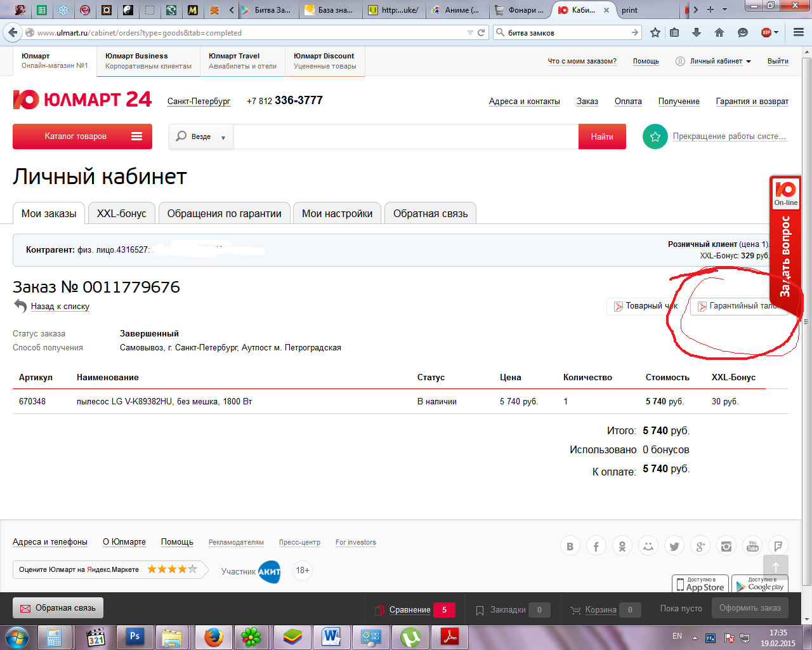Open Гарантия и возврат link
This screenshot has width=812, height=650.
point(752,102)
